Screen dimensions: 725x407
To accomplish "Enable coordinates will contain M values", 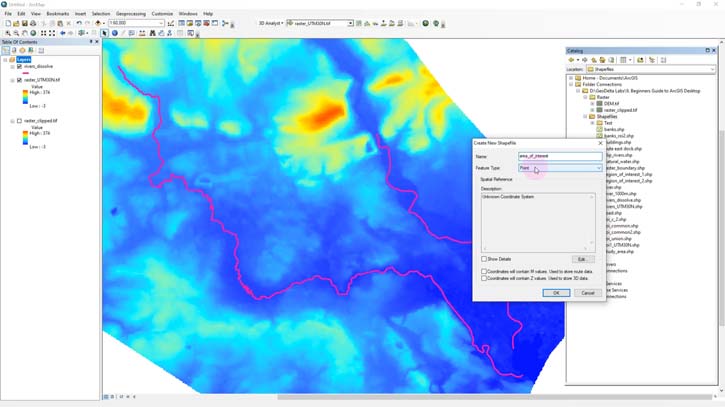I will pyautogui.click(x=484, y=271).
